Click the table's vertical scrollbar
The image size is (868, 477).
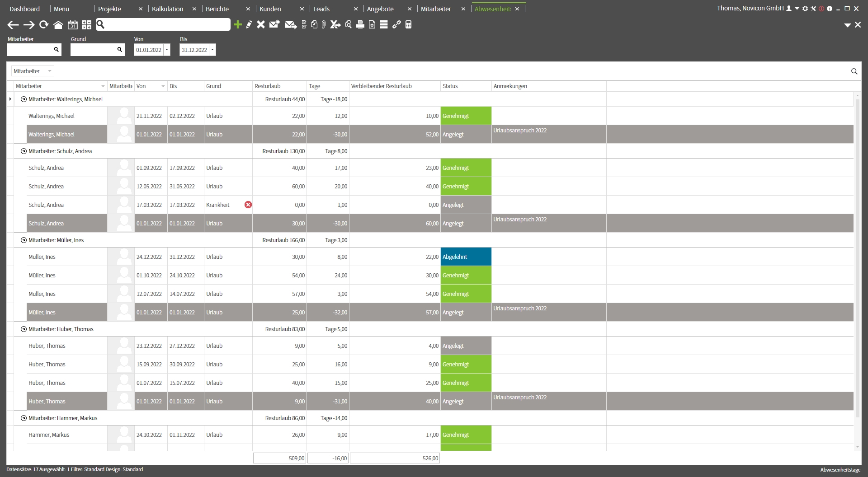point(857,257)
